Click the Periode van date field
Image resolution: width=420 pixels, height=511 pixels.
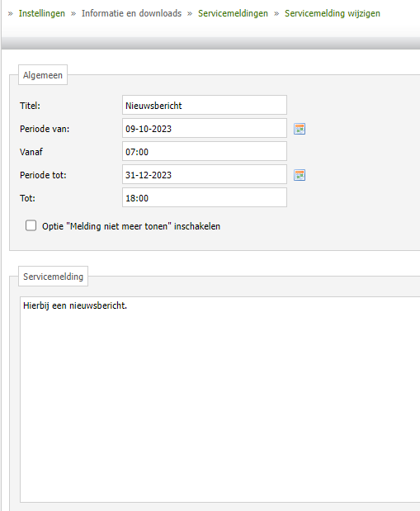click(x=205, y=128)
